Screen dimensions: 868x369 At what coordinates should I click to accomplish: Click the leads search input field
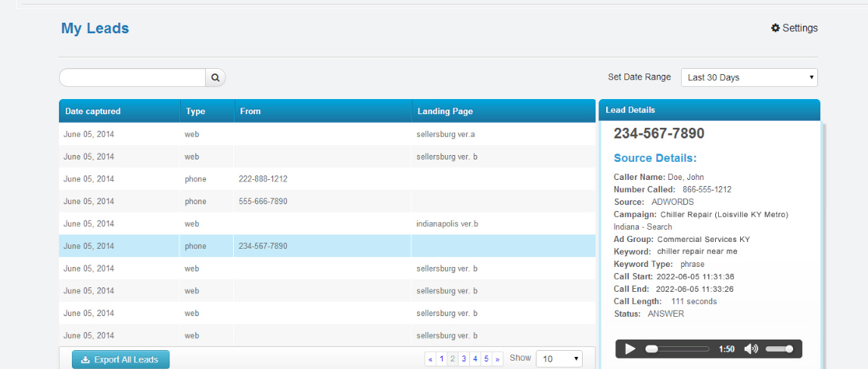(132, 78)
